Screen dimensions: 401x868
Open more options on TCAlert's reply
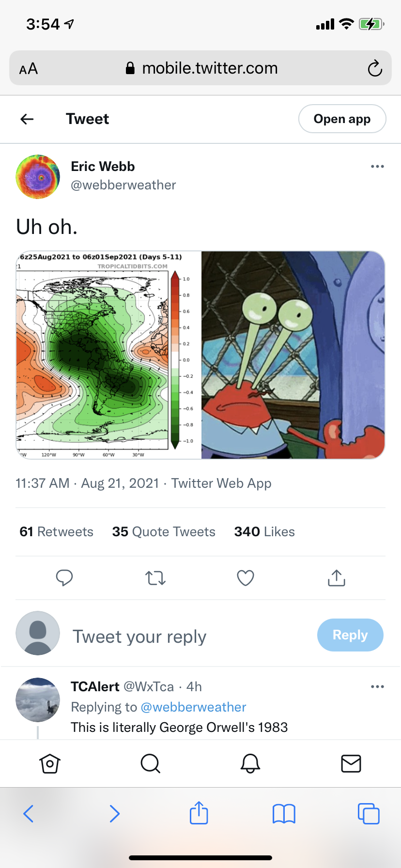coord(377,687)
